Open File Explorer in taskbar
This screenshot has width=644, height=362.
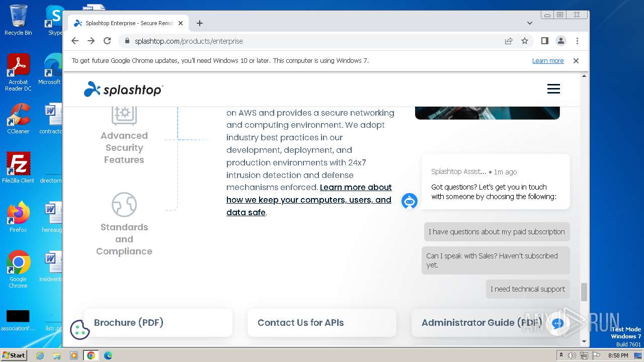[x=57, y=355]
